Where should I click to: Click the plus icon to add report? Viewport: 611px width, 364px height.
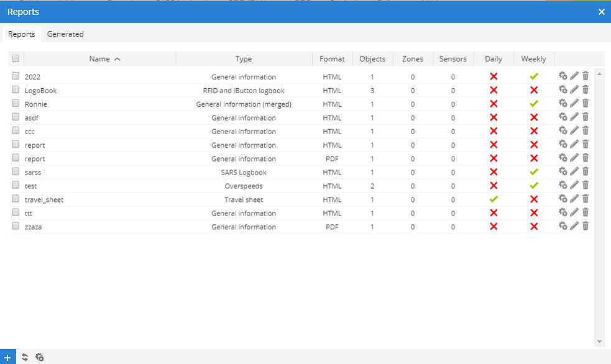tap(7, 357)
